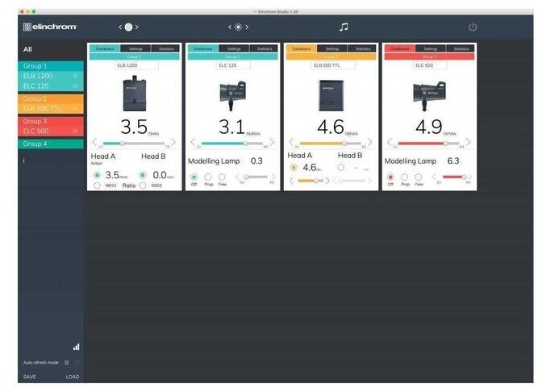Increase ELB 1200 power with right arrow
The height and width of the screenshot is (392, 542).
pos(173,142)
